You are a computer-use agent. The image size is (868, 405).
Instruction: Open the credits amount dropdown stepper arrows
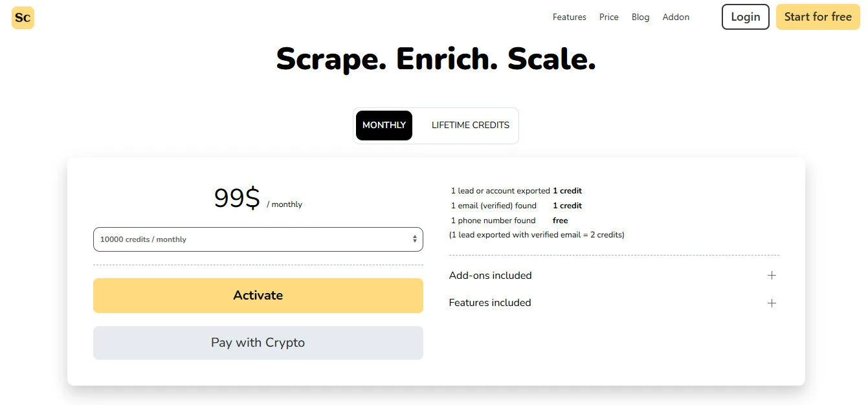pyautogui.click(x=414, y=239)
